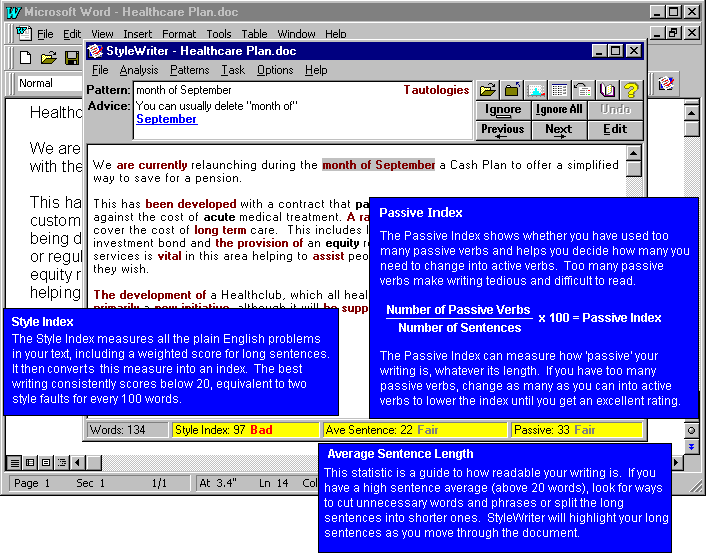Click Passive 33 Fair status
This screenshot has width=707, height=554.
point(577,430)
